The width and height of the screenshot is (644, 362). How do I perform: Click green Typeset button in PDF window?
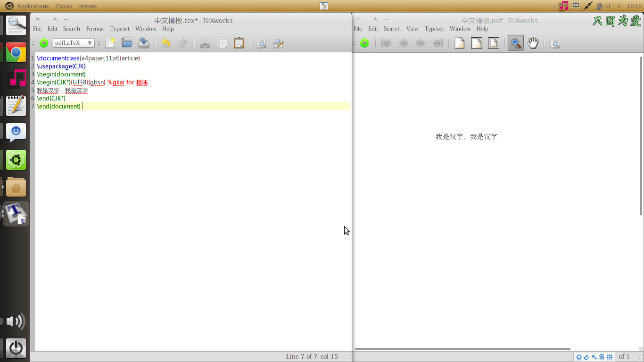point(364,43)
